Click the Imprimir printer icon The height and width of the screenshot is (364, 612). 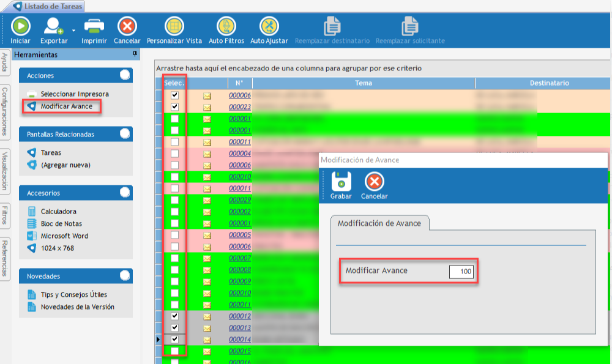coord(94,26)
